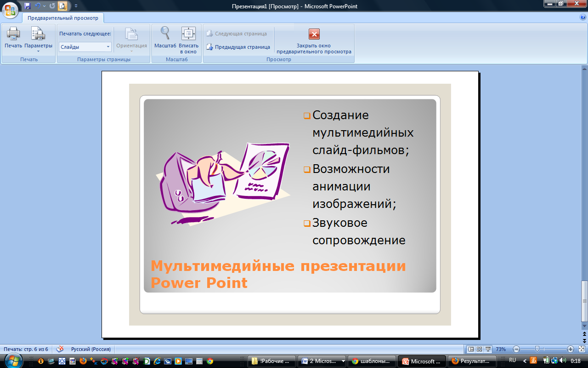The image size is (588, 368).
Task: Click zoom out minus button
Action: tap(516, 349)
